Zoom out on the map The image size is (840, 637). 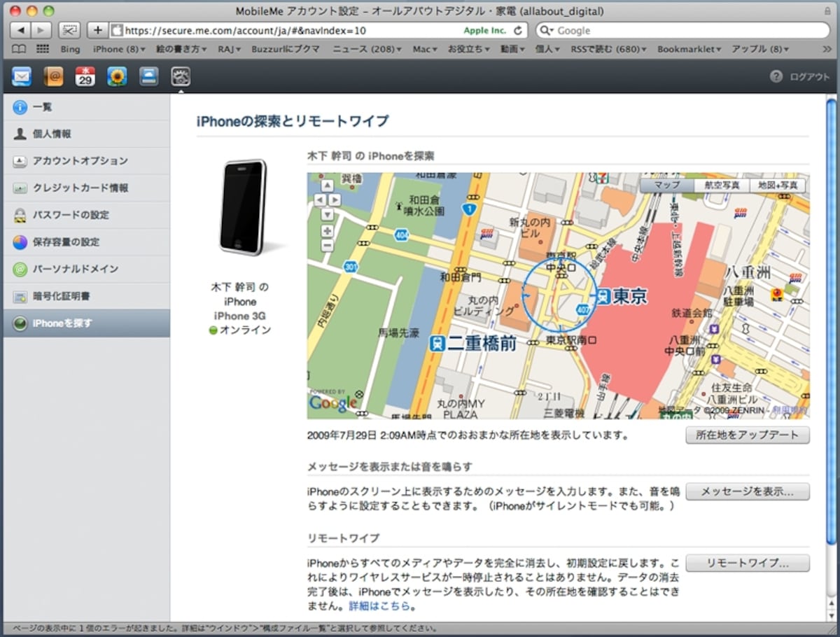pos(327,246)
